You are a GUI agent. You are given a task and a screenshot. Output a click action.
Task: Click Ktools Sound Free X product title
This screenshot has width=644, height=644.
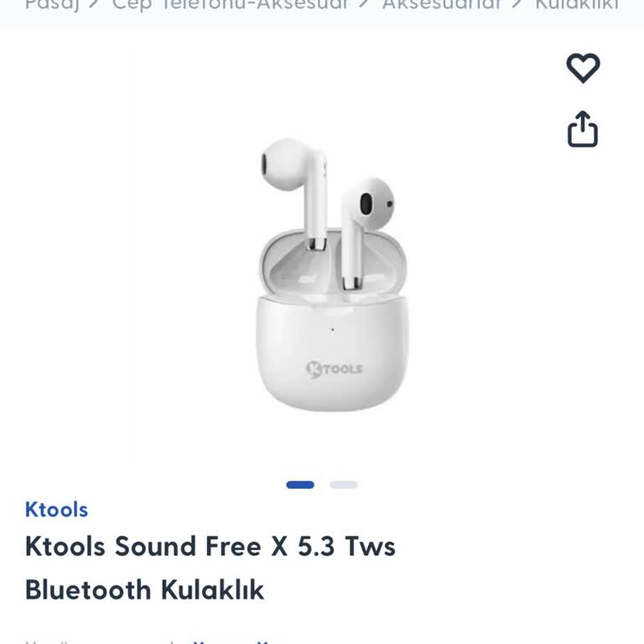pyautogui.click(x=210, y=568)
